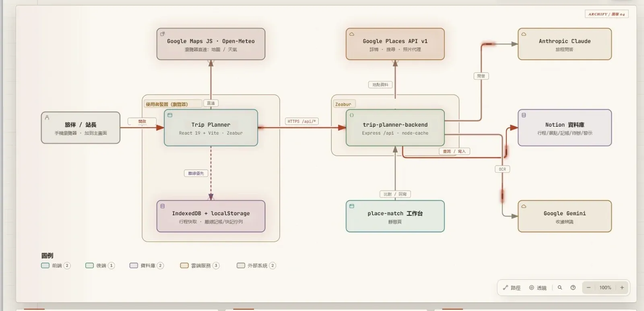644x311 pixels.
Task: Click the database icon on Notion 資料庫 node
Action: click(524, 115)
